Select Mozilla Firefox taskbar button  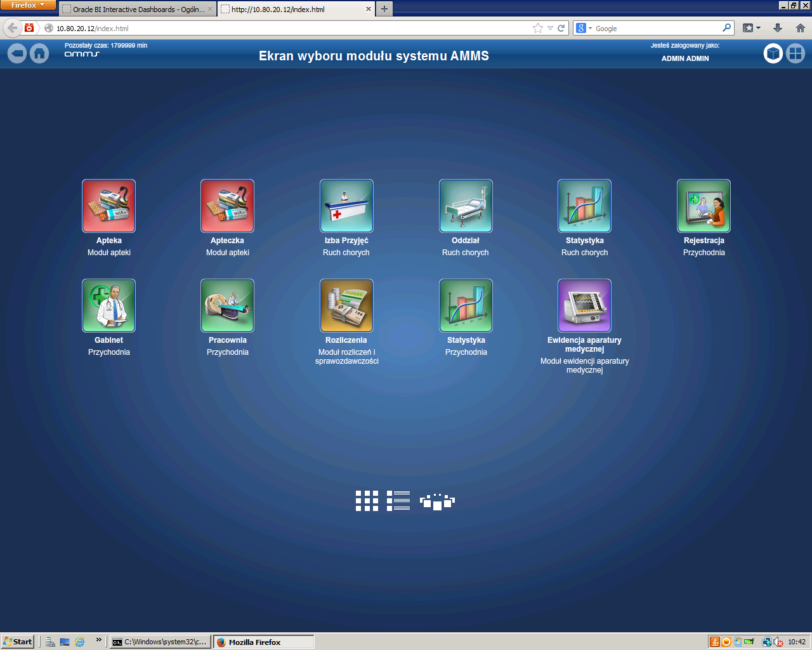click(x=263, y=642)
